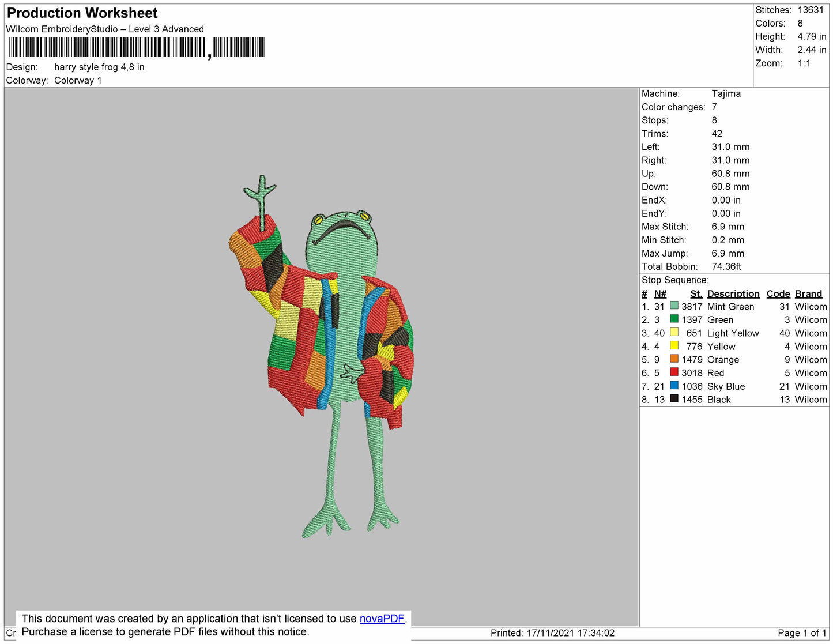The image size is (833, 644).
Task: Click the 'Light Yellow' description text
Action: [x=733, y=333]
